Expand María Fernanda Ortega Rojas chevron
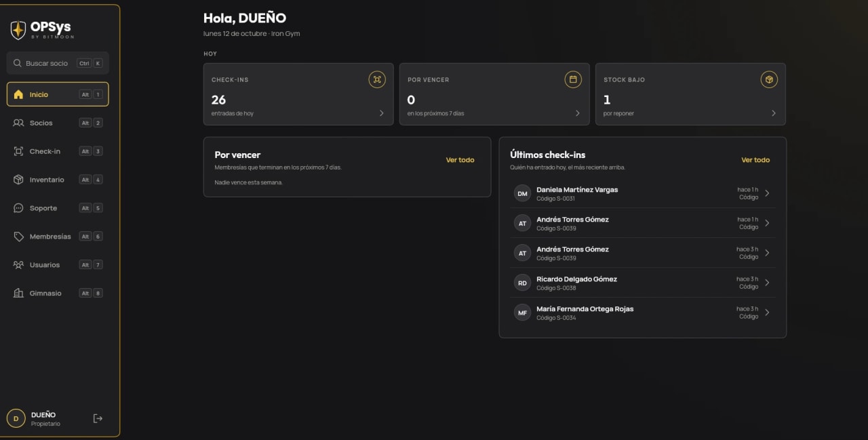Viewport: 868px width, 440px height. (767, 313)
